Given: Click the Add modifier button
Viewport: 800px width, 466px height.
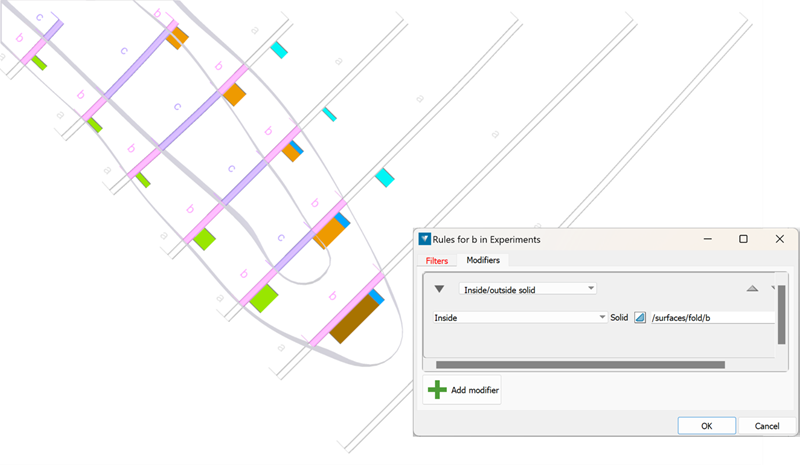Looking at the screenshot, I should 462,390.
